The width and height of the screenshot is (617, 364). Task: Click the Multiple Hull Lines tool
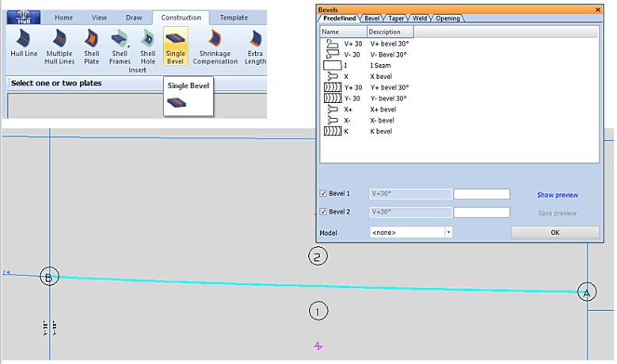click(x=59, y=46)
